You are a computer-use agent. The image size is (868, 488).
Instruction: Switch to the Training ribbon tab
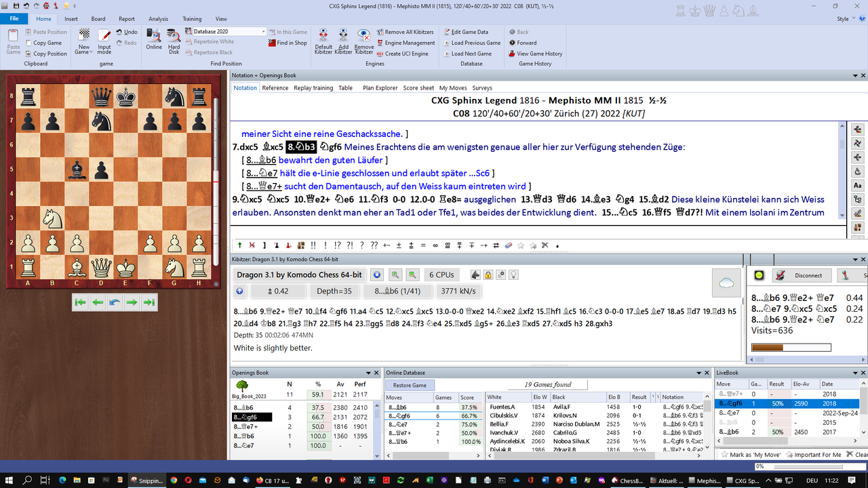click(192, 19)
